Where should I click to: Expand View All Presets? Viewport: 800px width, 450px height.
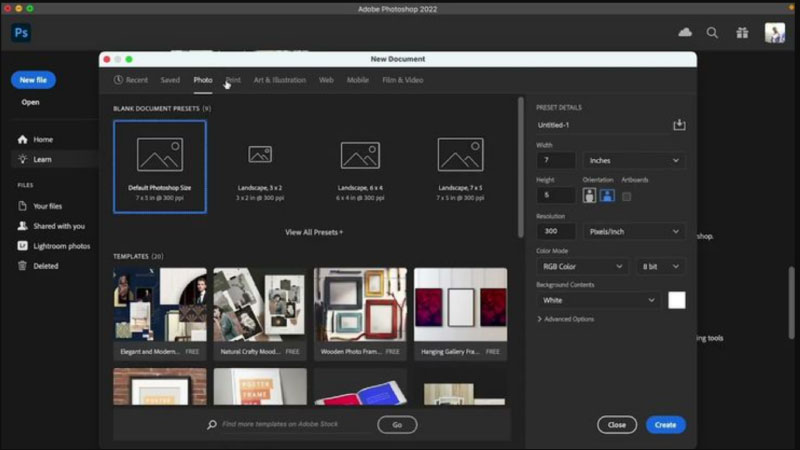pyautogui.click(x=314, y=232)
